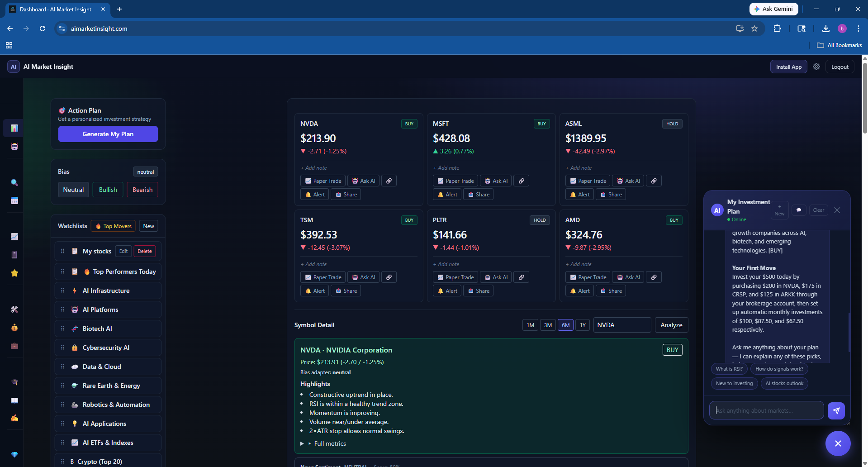The width and height of the screenshot is (868, 467).
Task: Expand the AI Infrastructure watchlist
Action: click(108, 291)
